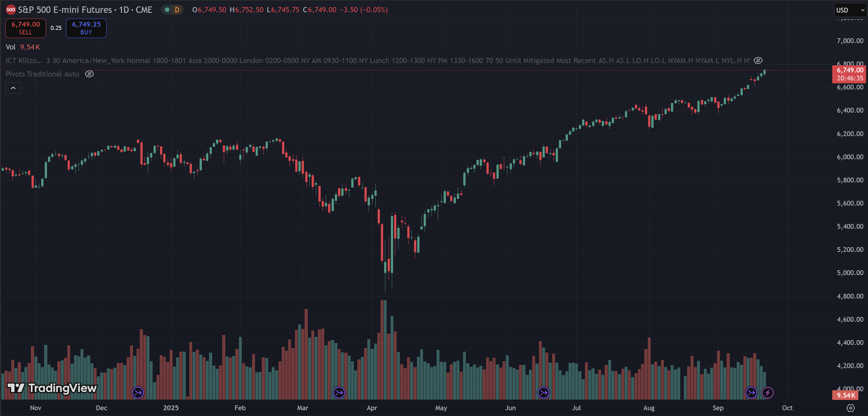This screenshot has width=868, height=416.
Task: Click the red S&P 500 symbol logo
Action: coord(11,10)
